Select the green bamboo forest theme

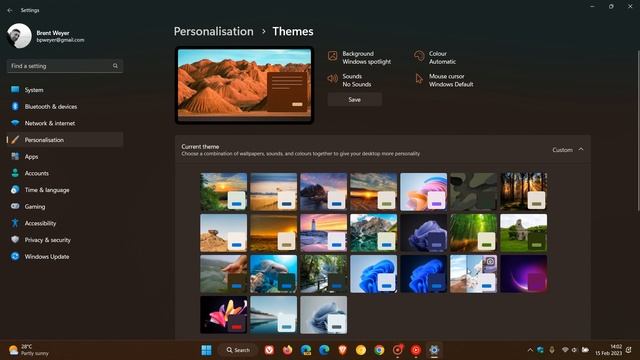pos(473,233)
